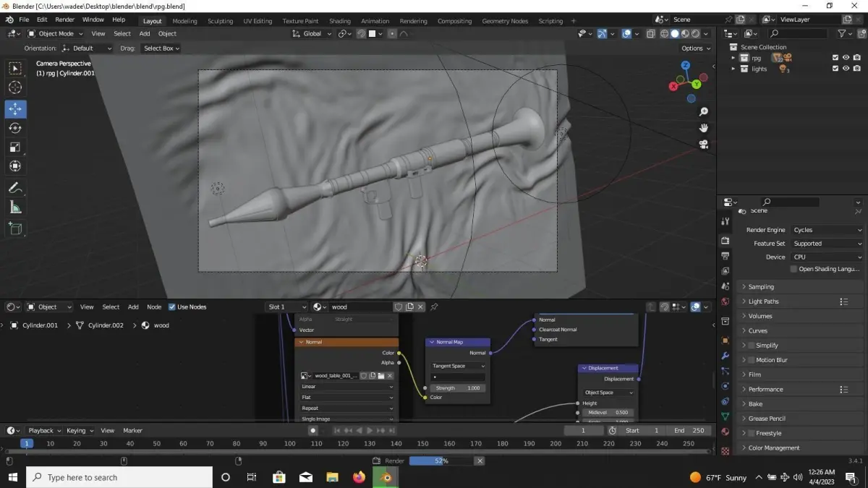Click the Z axis on navigation gizmo
Image resolution: width=868 pixels, height=488 pixels.
point(685,66)
